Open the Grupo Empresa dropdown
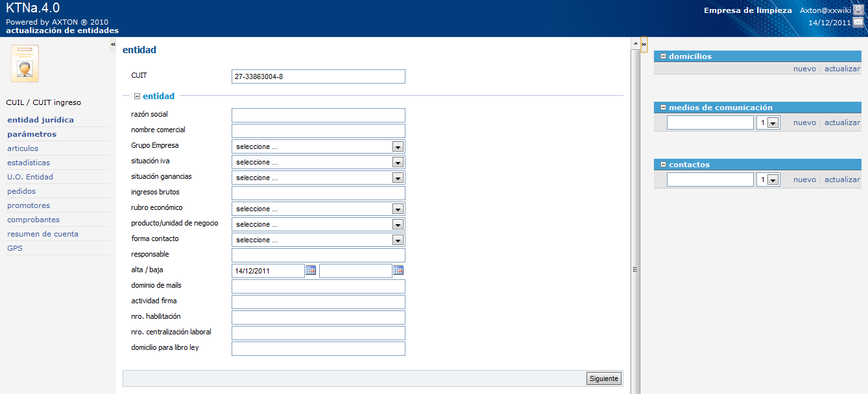Image resolution: width=868 pixels, height=394 pixels. [398, 146]
